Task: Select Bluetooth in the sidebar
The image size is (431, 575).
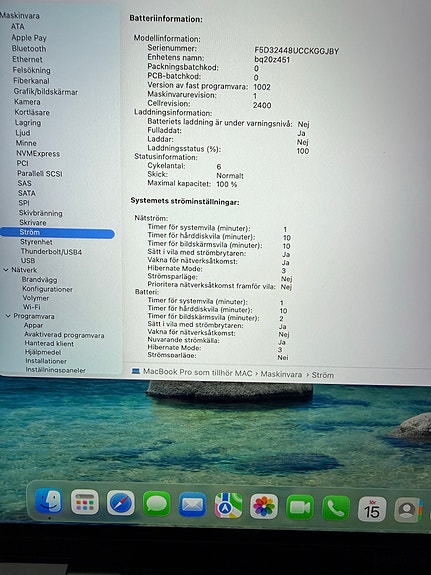Action: point(29,48)
